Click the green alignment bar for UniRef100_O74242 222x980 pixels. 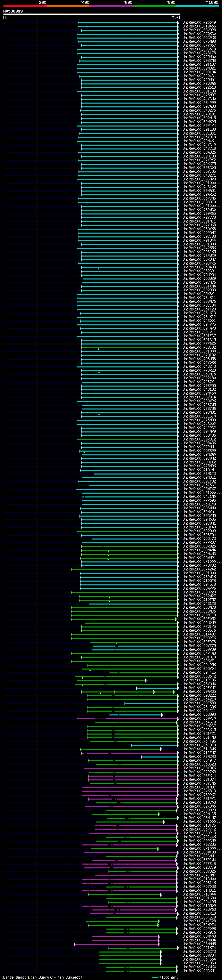(125, 569)
